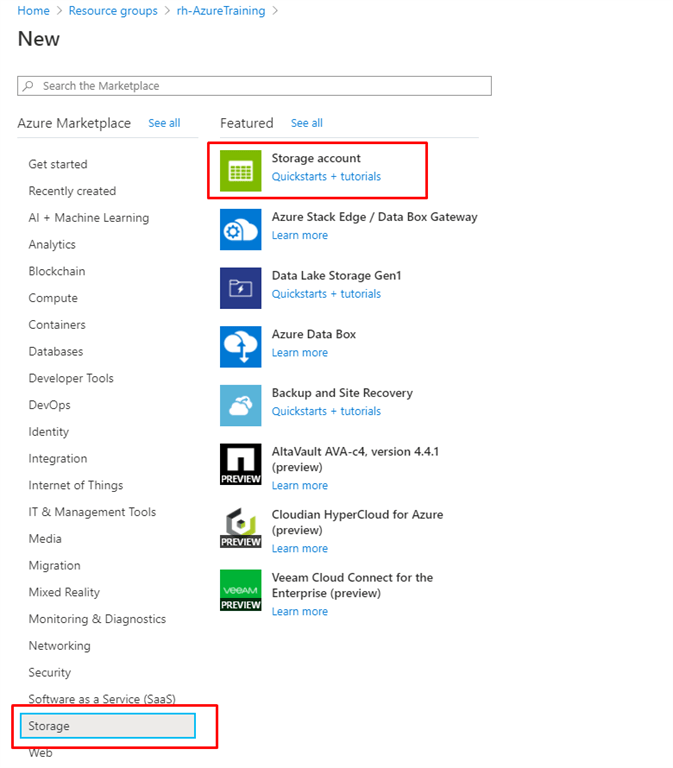The width and height of the screenshot is (673, 768).
Task: Select Containers category
Action: (57, 325)
